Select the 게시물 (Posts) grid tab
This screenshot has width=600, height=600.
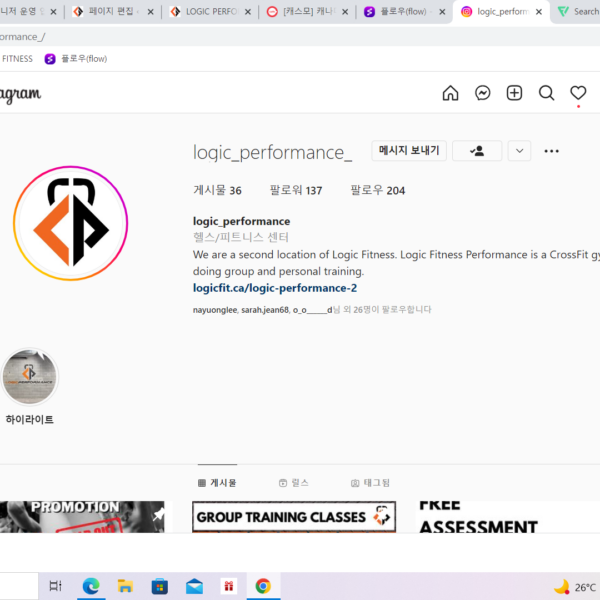pyautogui.click(x=217, y=483)
